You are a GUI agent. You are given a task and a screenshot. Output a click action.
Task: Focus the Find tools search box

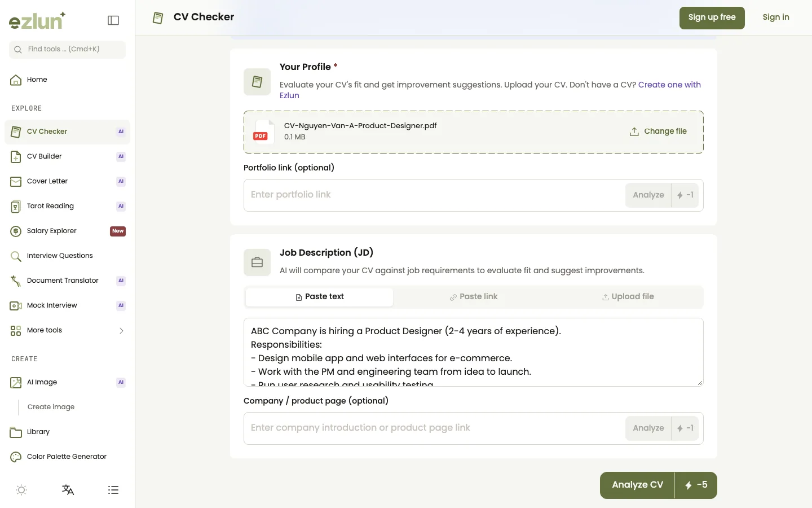[x=67, y=50]
